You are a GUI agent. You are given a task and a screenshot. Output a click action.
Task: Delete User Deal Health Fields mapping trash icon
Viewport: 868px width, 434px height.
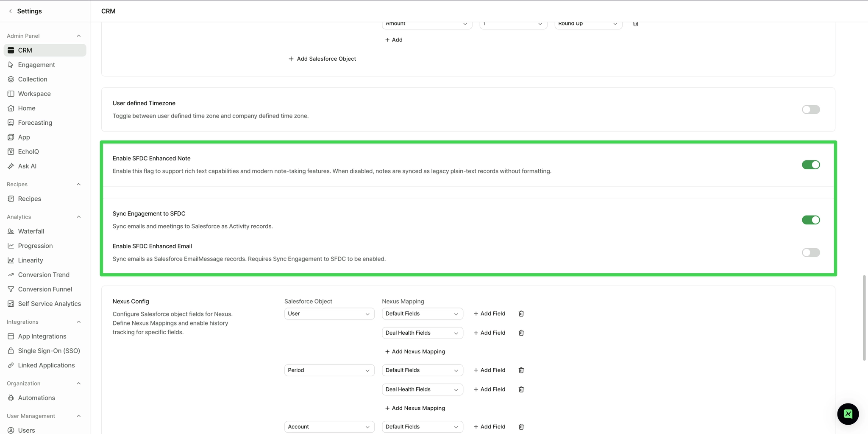tap(521, 333)
